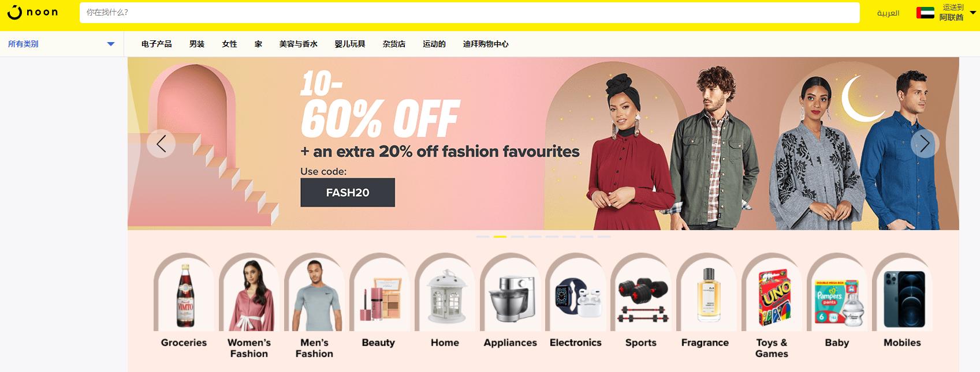Screen dimensions: 980x372
Task: Click the noon logo
Action: point(33,12)
